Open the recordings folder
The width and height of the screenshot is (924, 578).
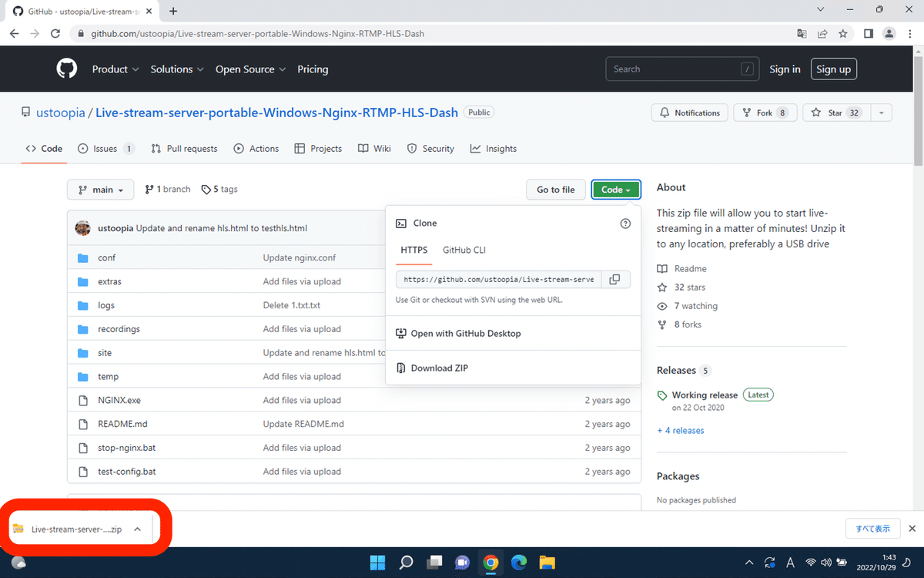[x=119, y=329]
